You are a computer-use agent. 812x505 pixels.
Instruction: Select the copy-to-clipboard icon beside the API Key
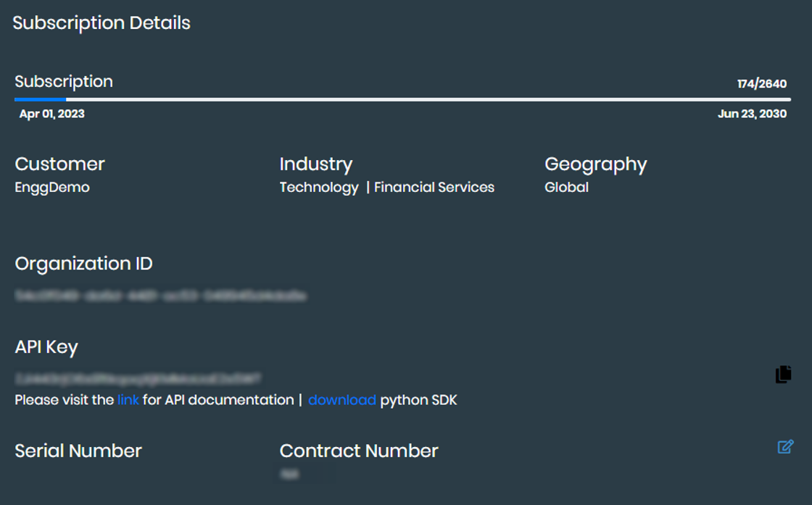coord(784,374)
